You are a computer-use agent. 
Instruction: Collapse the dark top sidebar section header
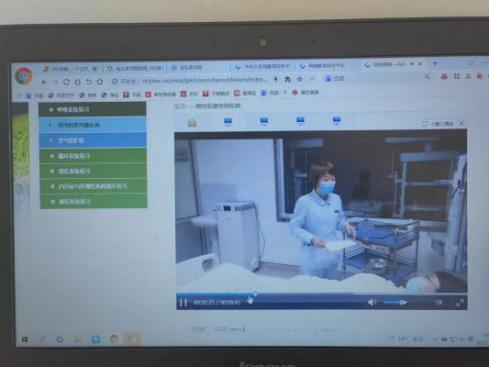[92, 109]
